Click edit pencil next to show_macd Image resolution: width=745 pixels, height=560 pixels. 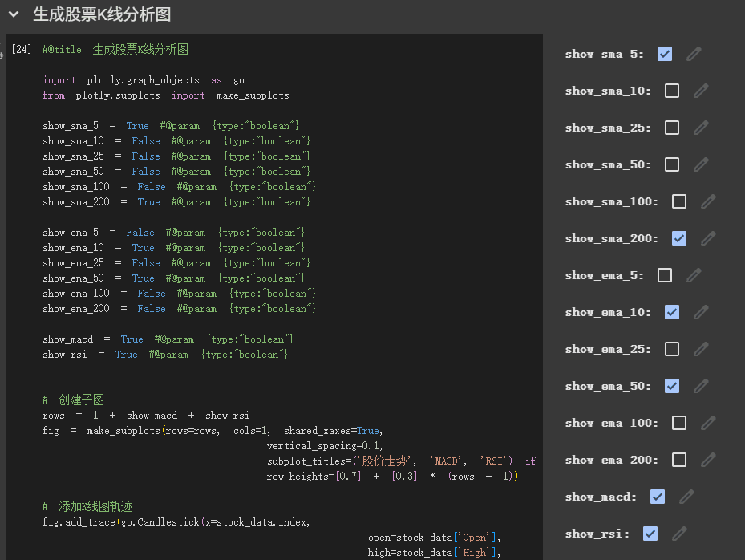click(x=686, y=497)
